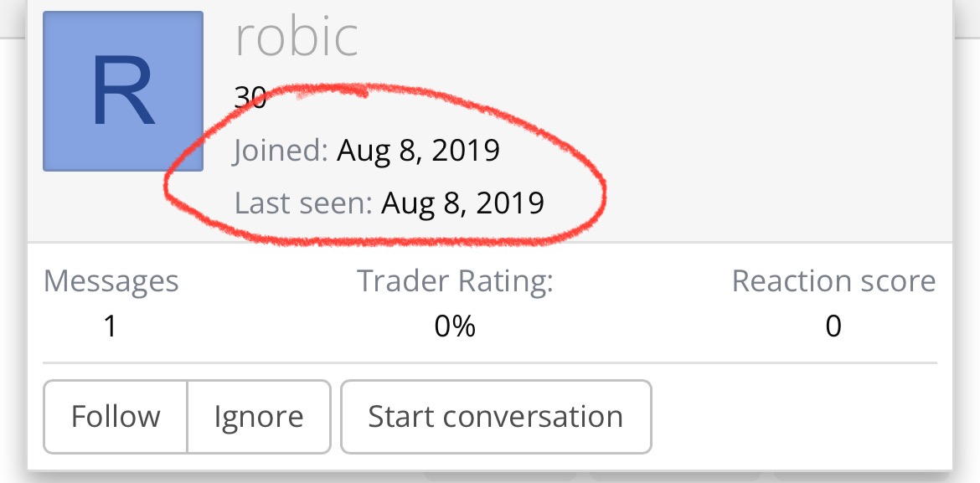980x483 pixels.
Task: Click the 0% trader rating value
Action: [455, 326]
